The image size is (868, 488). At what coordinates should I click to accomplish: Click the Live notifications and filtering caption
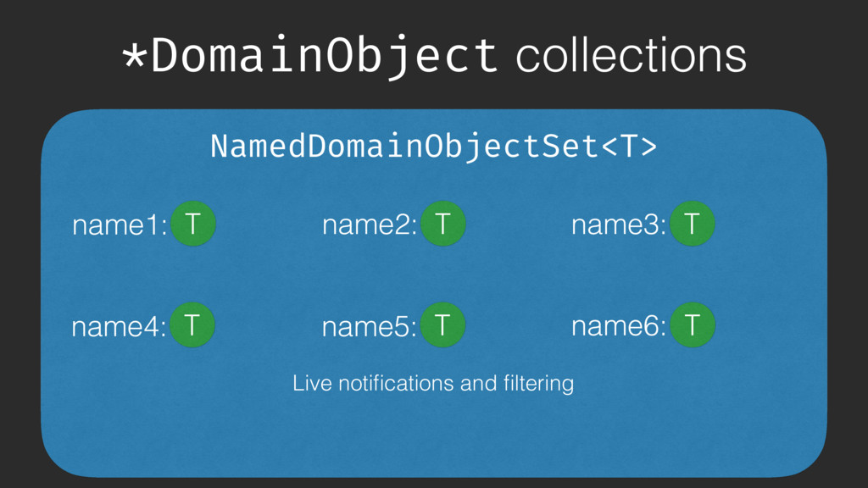pyautogui.click(x=433, y=383)
